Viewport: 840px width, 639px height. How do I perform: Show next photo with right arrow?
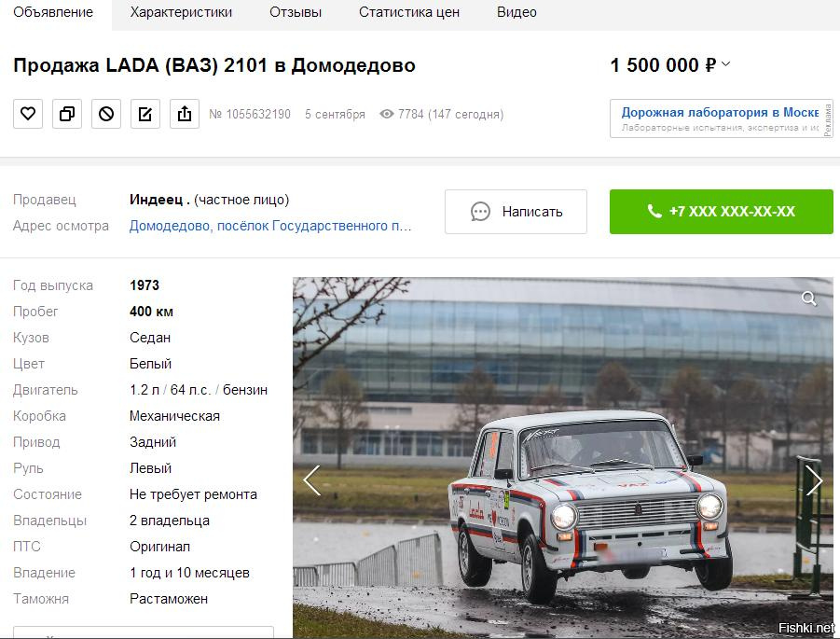(814, 480)
